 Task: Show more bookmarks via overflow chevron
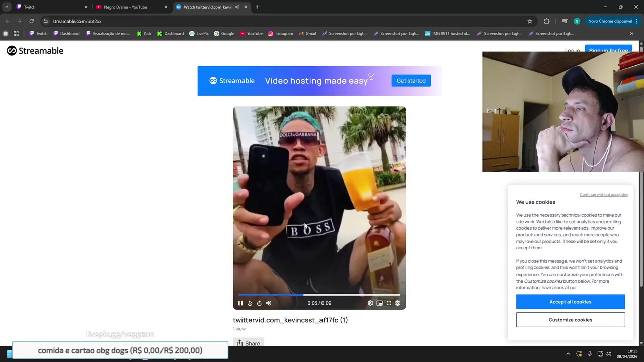tap(632, 34)
